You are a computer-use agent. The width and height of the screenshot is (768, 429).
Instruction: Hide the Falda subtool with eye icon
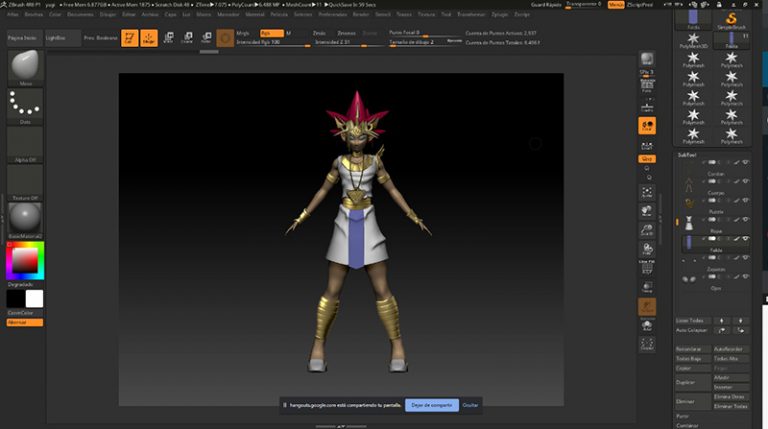click(745, 238)
